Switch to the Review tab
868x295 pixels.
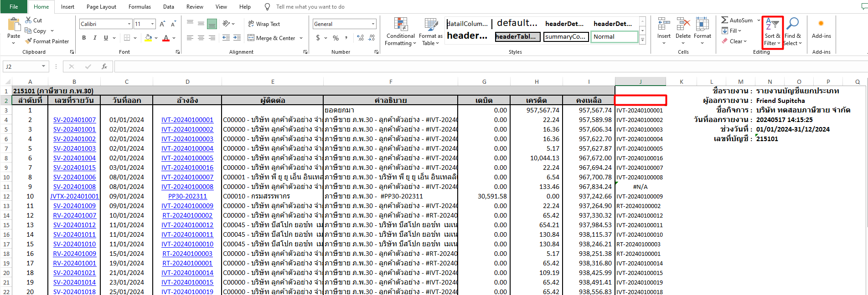(x=195, y=7)
